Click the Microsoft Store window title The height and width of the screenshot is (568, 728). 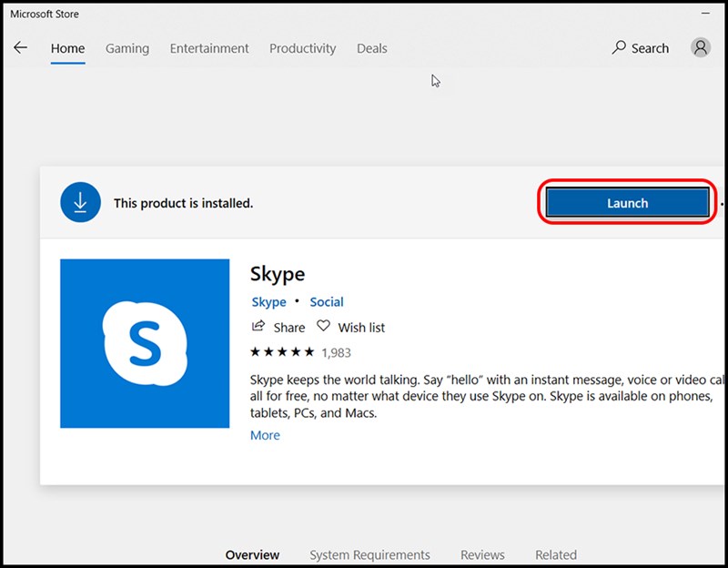pyautogui.click(x=45, y=14)
